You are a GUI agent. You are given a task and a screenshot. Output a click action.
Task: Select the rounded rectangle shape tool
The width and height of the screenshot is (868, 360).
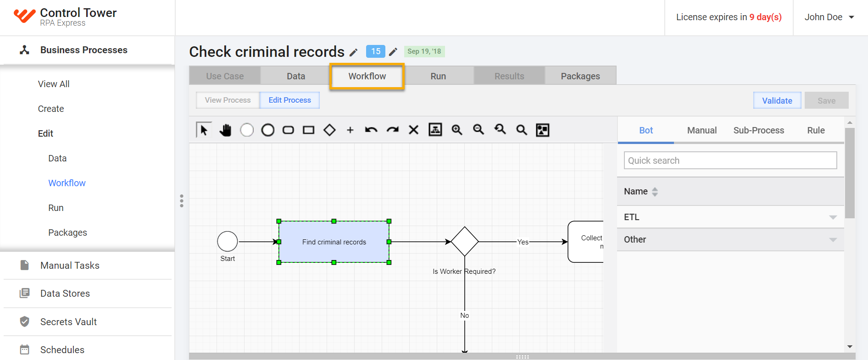pyautogui.click(x=288, y=130)
